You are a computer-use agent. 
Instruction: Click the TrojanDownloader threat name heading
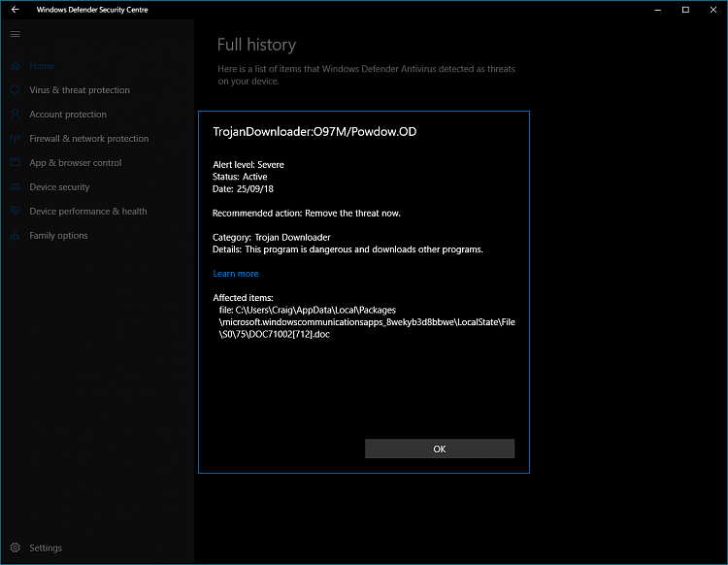pyautogui.click(x=314, y=131)
